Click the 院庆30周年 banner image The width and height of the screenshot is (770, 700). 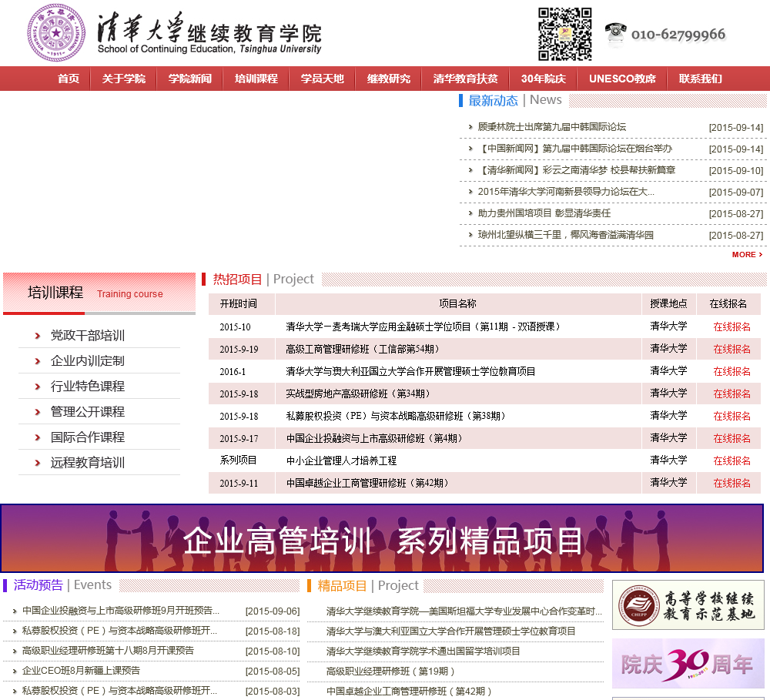tap(688, 664)
